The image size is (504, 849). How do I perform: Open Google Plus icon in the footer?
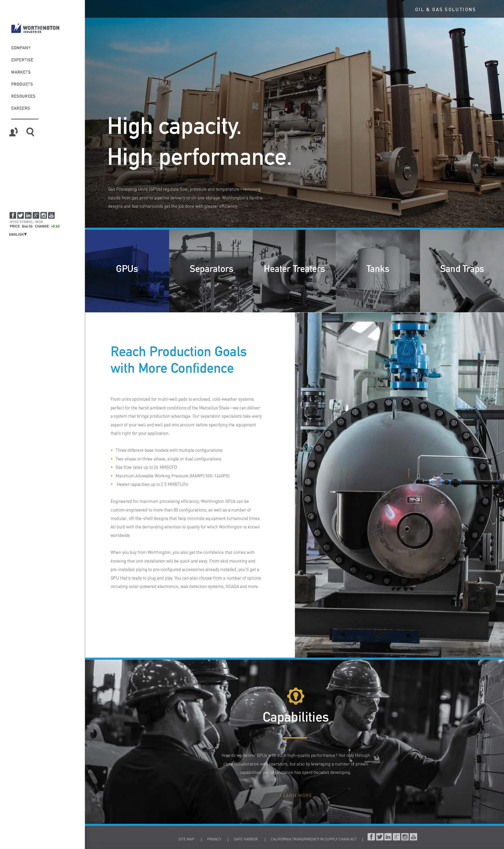tap(397, 837)
